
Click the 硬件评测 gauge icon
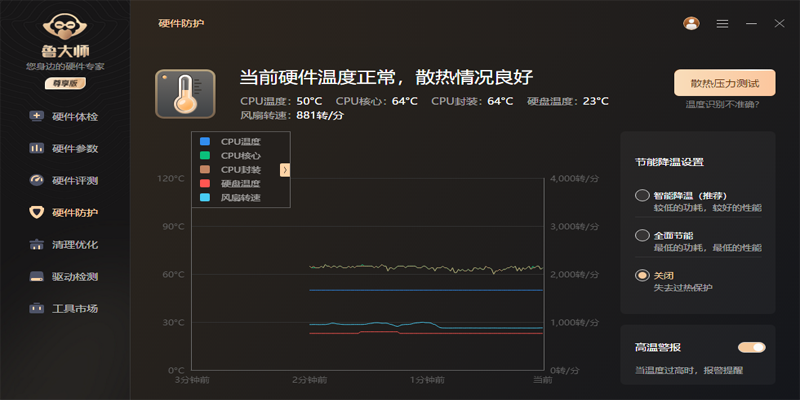coord(37,181)
